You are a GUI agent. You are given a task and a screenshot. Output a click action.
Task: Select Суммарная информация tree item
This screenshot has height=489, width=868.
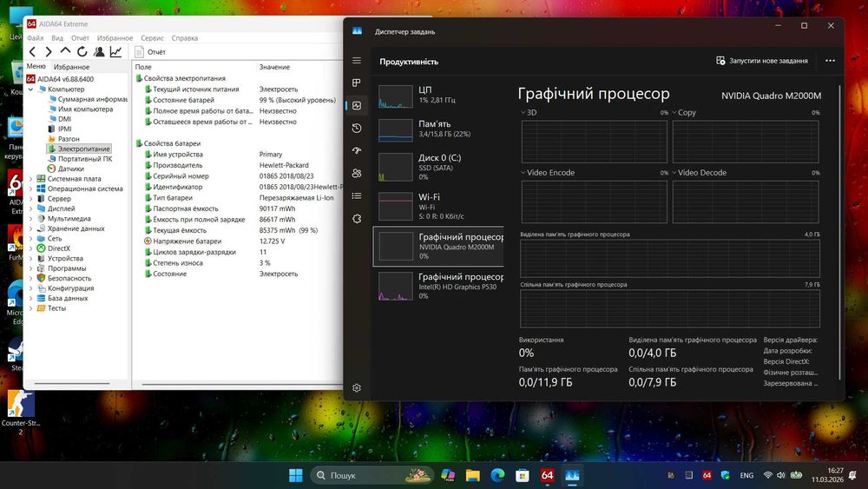(88, 99)
